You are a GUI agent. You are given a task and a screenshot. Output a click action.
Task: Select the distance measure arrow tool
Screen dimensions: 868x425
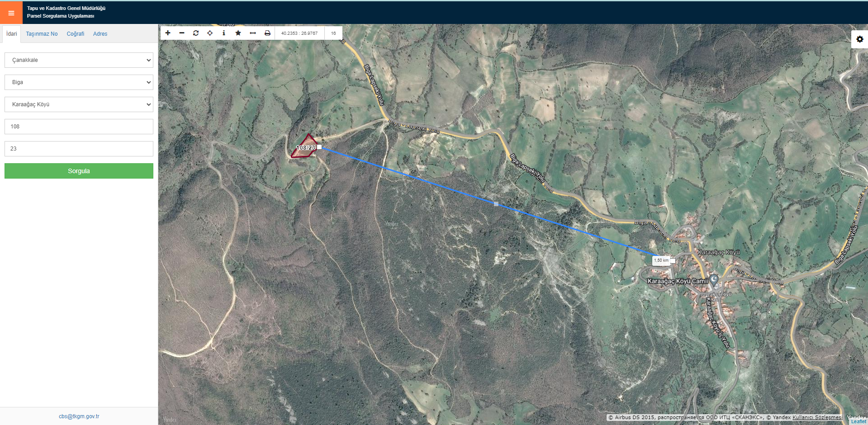click(253, 33)
